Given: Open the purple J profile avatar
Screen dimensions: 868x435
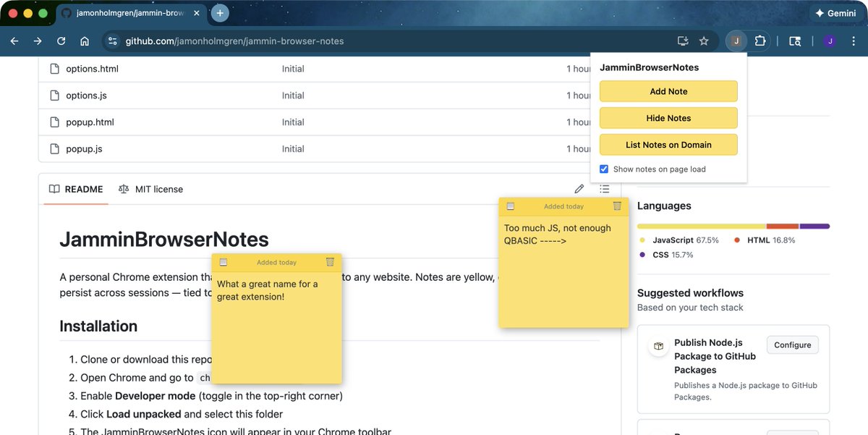Looking at the screenshot, I should 830,41.
